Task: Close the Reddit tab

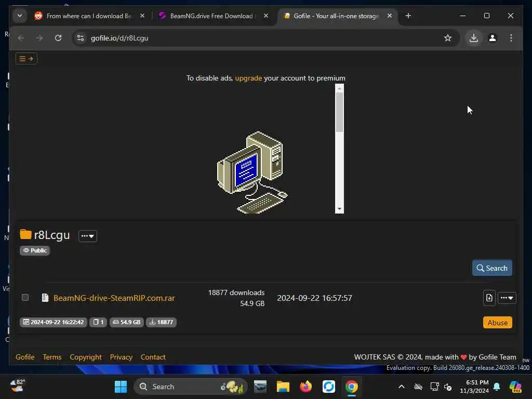Action: (x=142, y=16)
